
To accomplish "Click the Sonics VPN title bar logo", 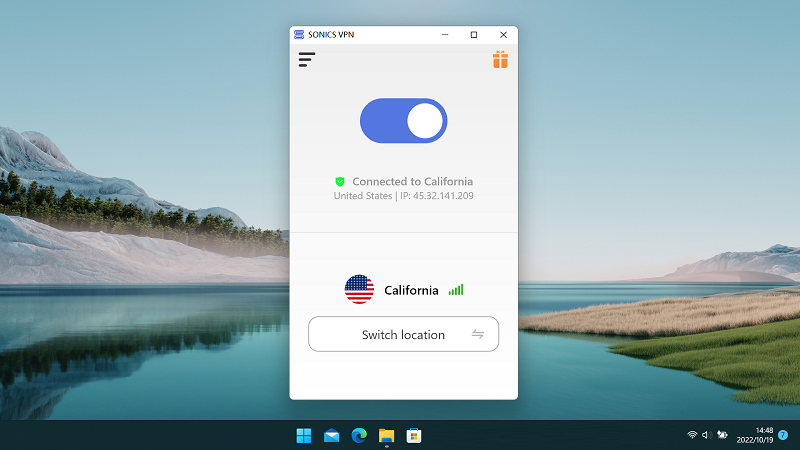I will [x=299, y=34].
